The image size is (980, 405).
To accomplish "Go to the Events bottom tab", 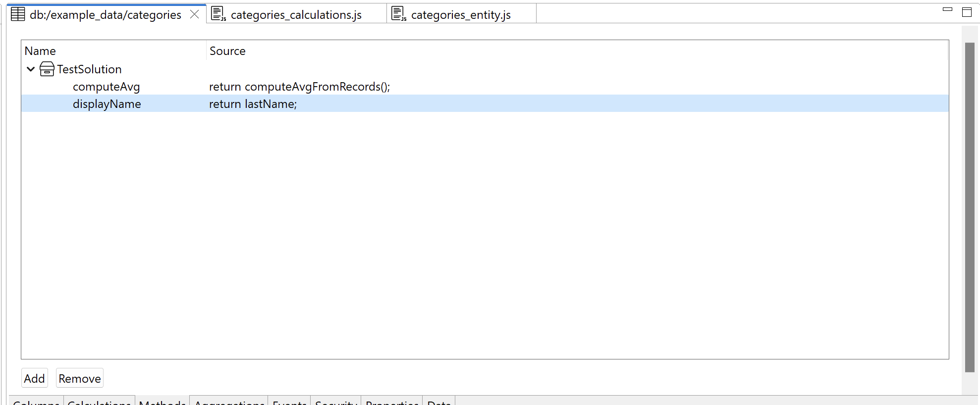I will [x=290, y=402].
